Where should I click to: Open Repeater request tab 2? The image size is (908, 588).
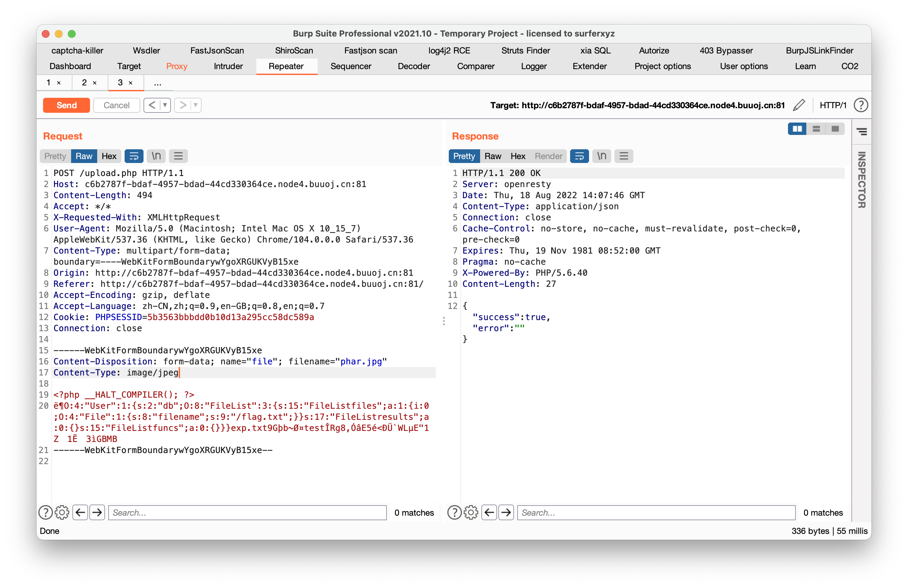point(84,83)
